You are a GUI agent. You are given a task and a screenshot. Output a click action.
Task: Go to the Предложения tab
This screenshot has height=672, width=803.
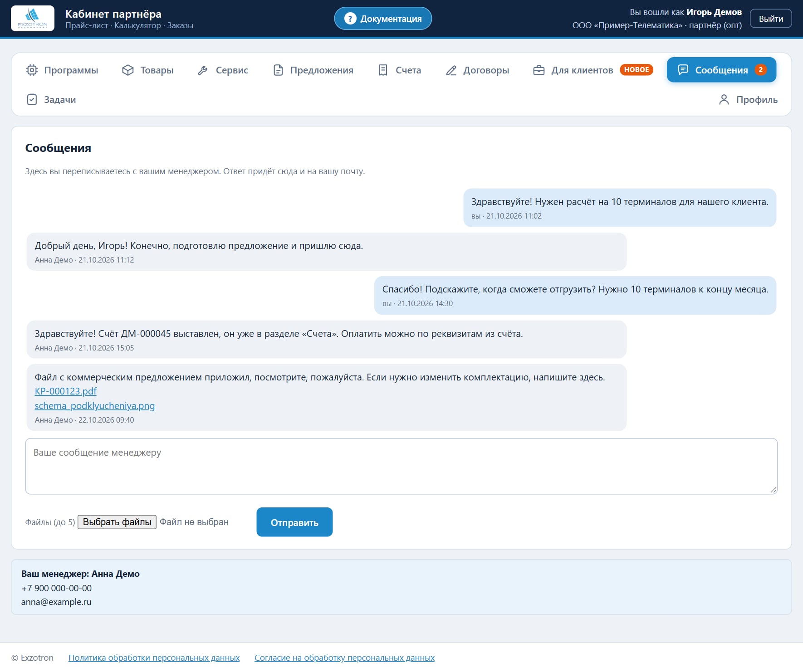[x=313, y=70]
